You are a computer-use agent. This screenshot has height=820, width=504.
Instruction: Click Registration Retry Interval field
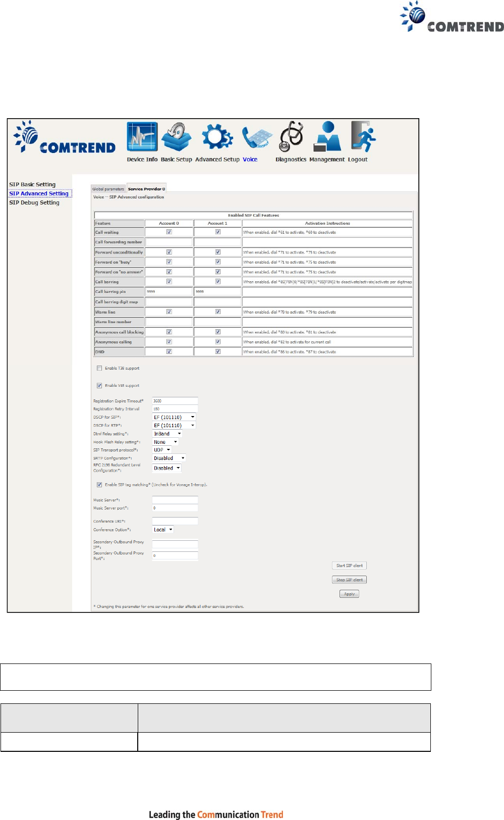[x=175, y=409]
